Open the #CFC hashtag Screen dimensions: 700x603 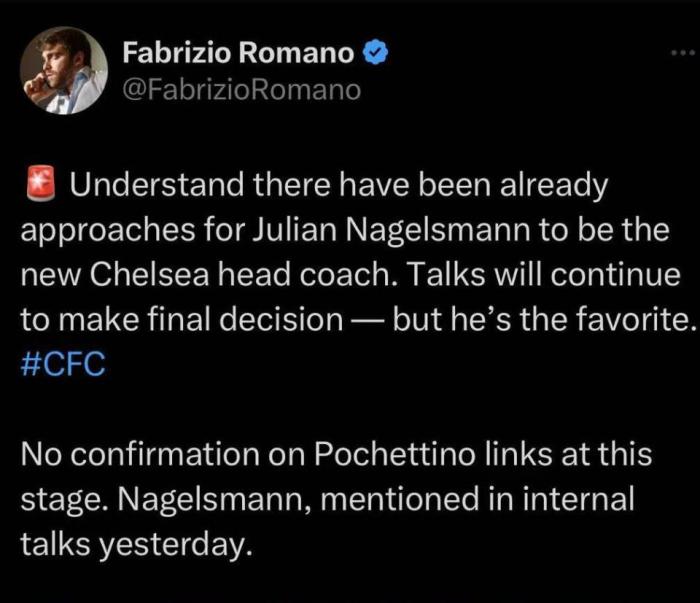[x=62, y=363]
